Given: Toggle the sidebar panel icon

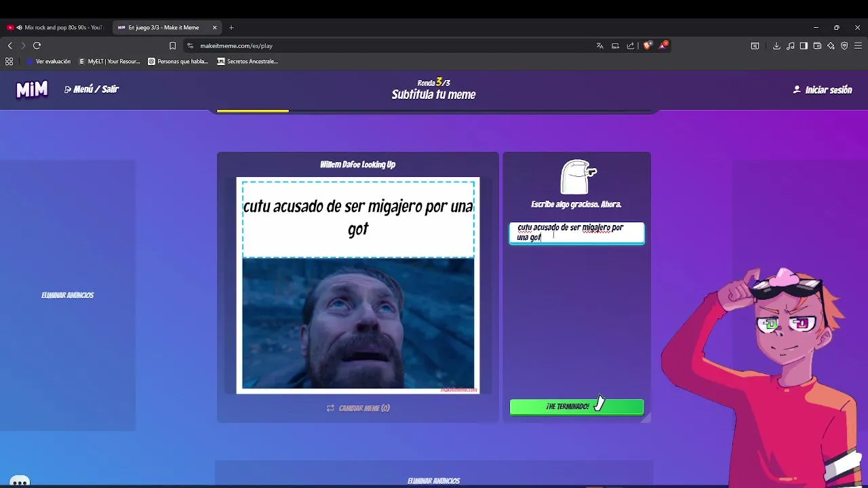Looking at the screenshot, I should 804,45.
